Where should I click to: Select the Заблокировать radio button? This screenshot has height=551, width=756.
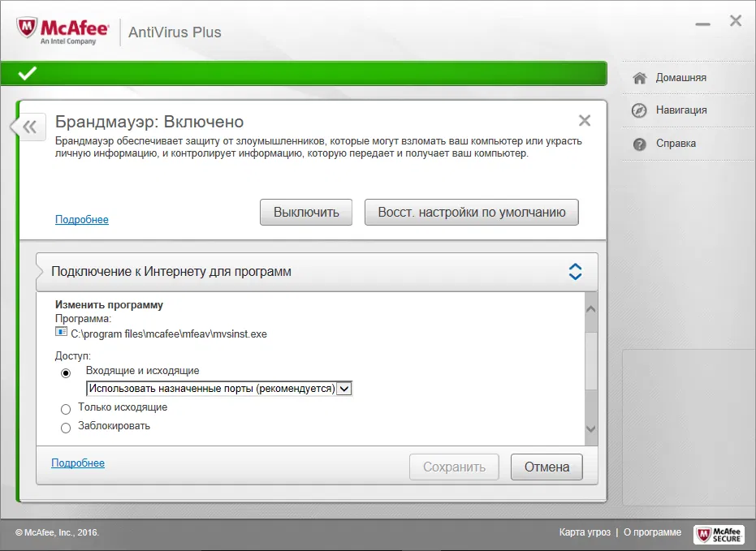(66, 427)
